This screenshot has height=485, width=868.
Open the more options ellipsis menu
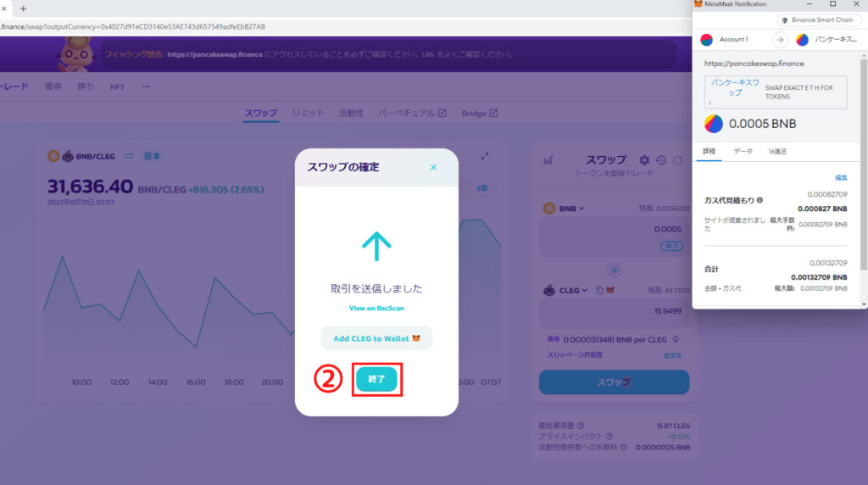(146, 86)
